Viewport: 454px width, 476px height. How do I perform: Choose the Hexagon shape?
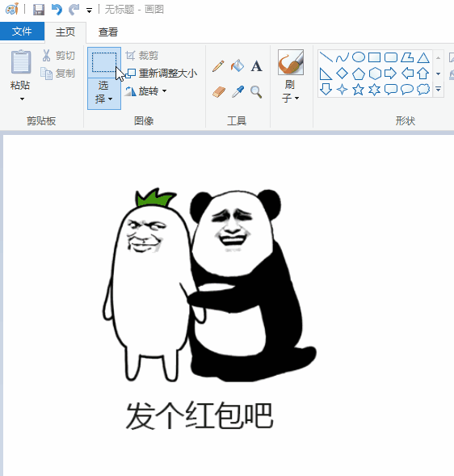click(x=375, y=74)
